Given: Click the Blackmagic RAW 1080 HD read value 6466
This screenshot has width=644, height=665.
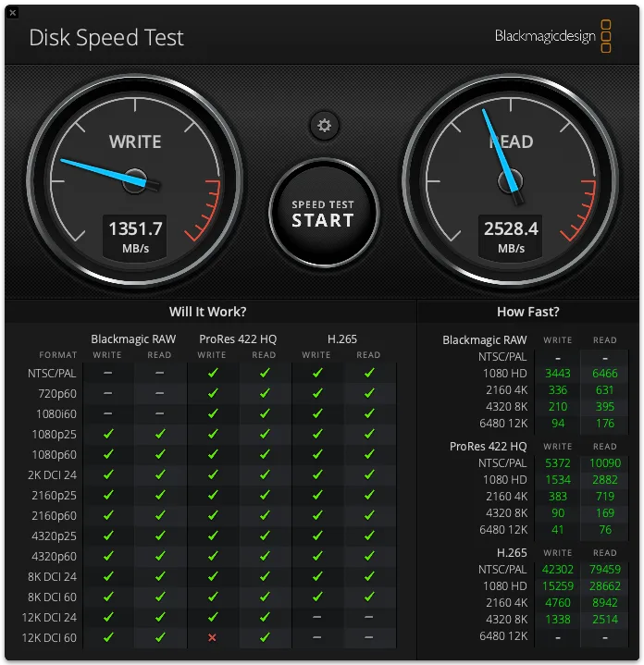Looking at the screenshot, I should click(x=605, y=374).
